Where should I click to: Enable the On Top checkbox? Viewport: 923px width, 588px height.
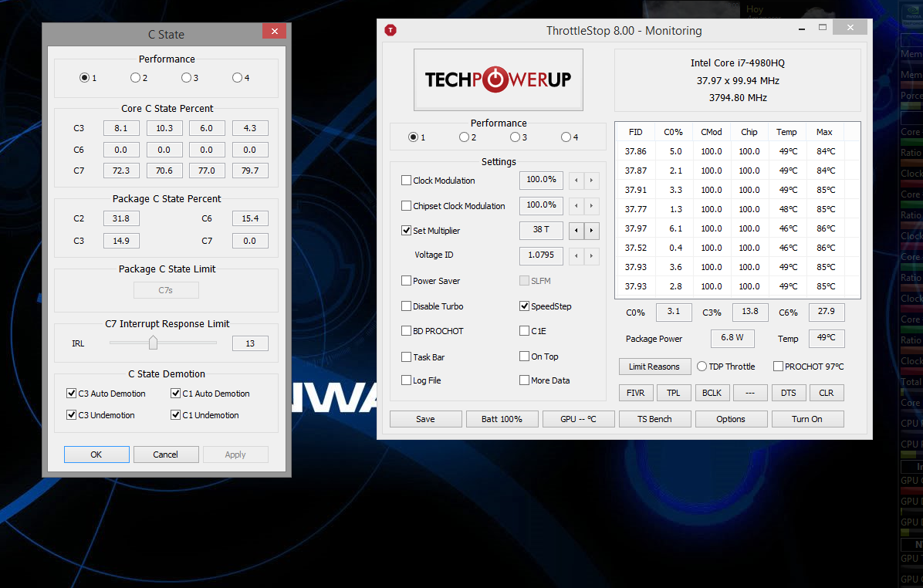(x=525, y=356)
